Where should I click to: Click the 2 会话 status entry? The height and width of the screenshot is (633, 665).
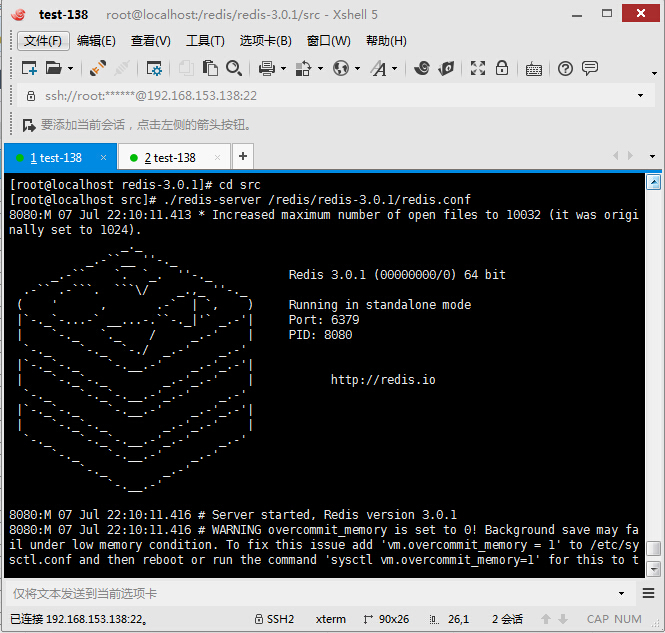point(507,619)
